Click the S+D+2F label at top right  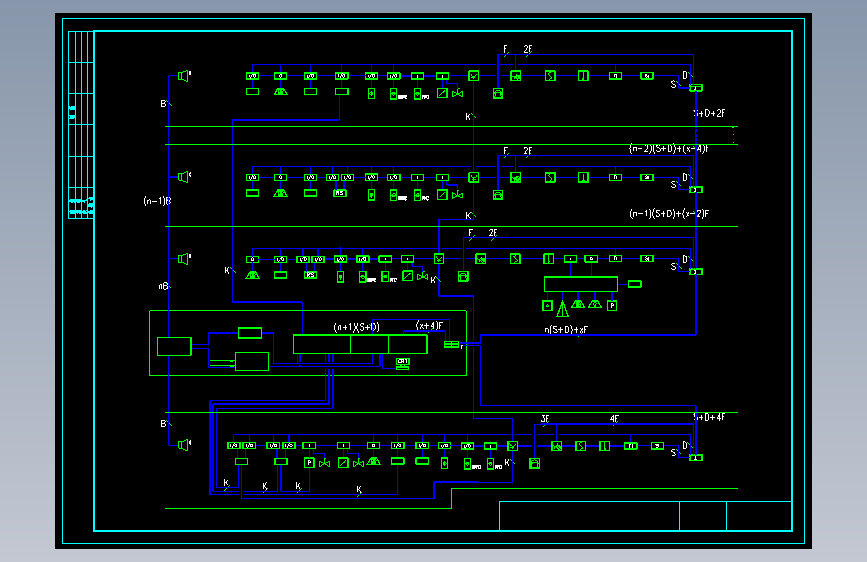709,113
